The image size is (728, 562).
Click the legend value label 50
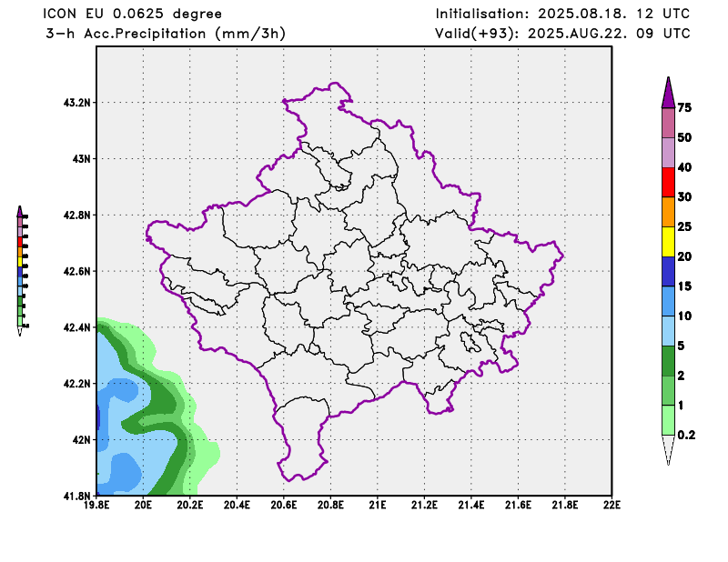point(684,137)
